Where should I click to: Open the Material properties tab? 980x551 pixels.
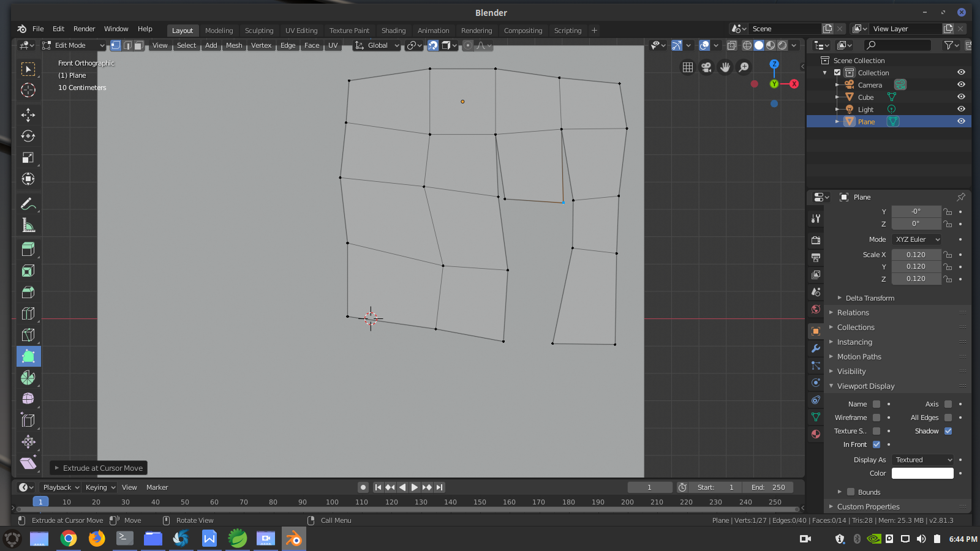click(816, 434)
